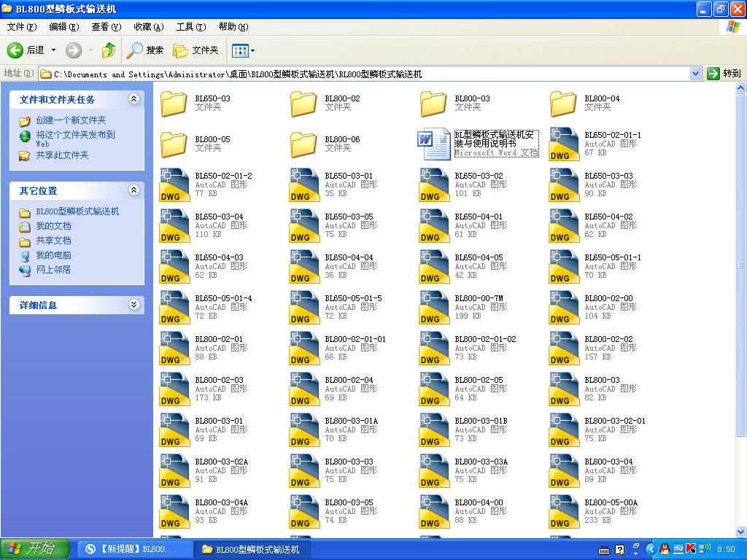Screen dimensions: 747x560
Task: Select the BL800-06 folder icon
Action: click(x=303, y=144)
